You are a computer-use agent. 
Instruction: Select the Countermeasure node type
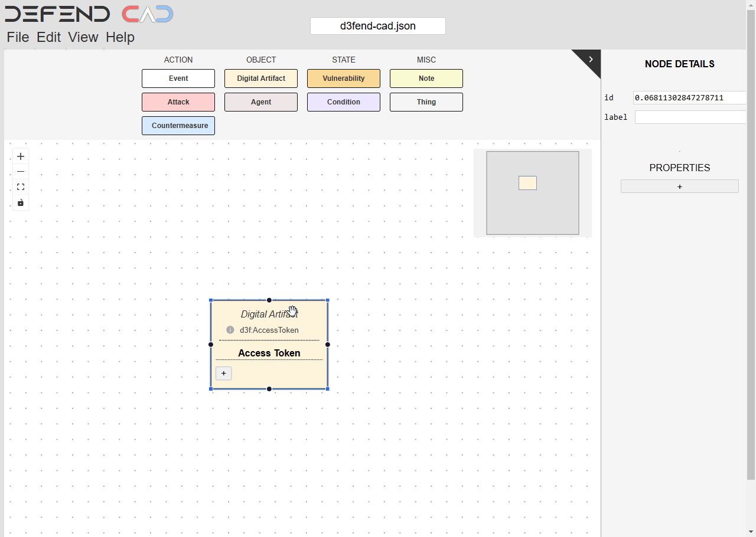[x=178, y=126]
